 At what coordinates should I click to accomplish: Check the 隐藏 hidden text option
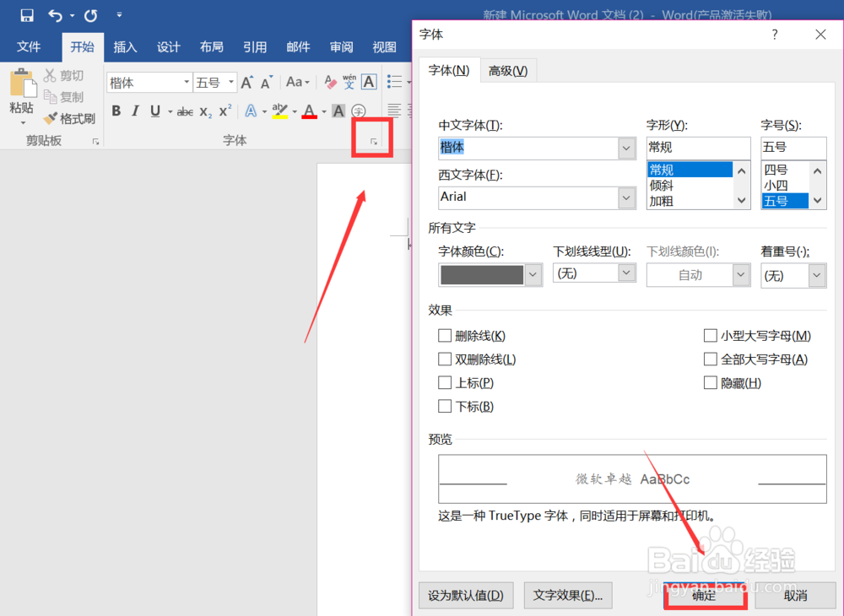point(711,382)
